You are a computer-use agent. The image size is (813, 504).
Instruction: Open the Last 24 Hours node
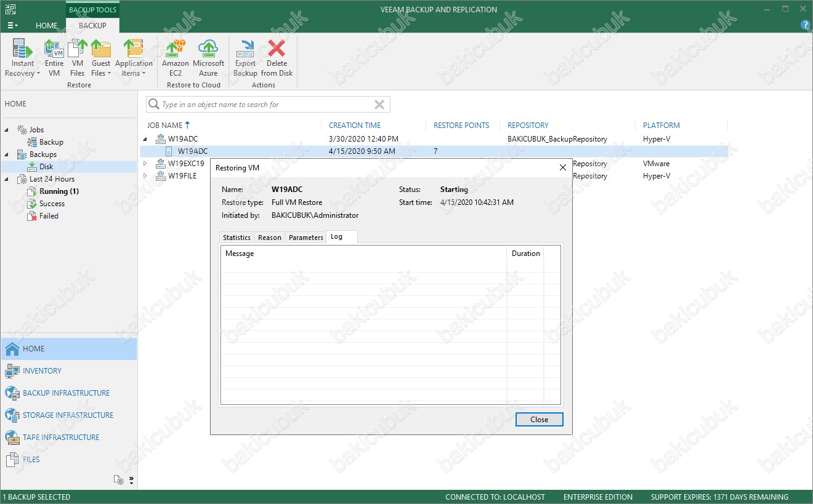coord(52,179)
